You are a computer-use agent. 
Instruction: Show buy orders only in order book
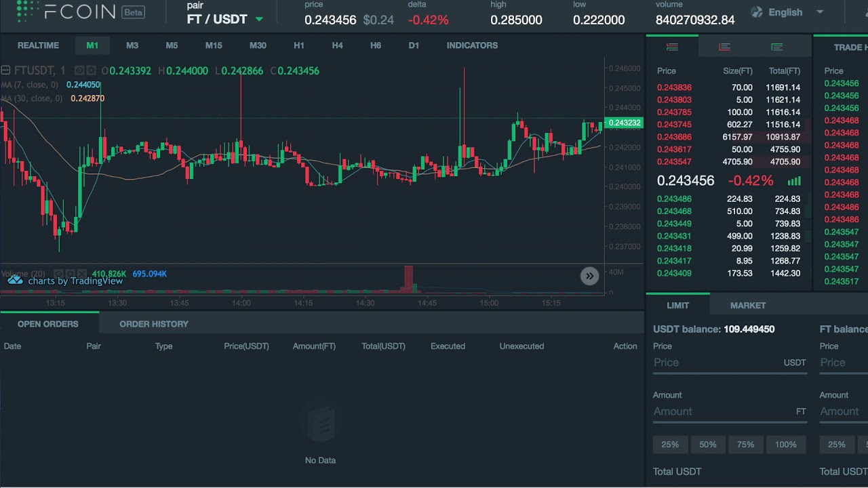(x=776, y=47)
